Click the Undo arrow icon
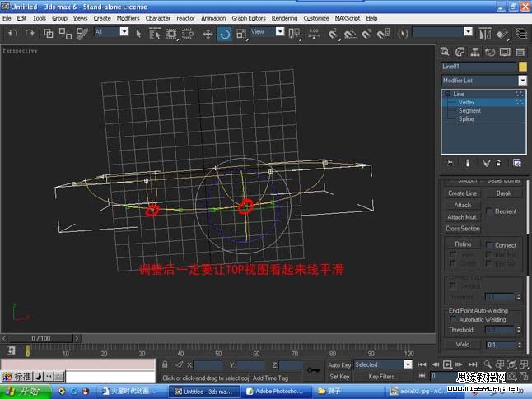Viewport: 532px width, 399px height. (13, 33)
